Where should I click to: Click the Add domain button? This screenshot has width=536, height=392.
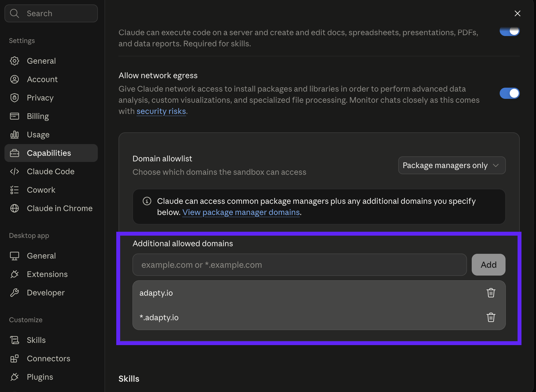488,265
